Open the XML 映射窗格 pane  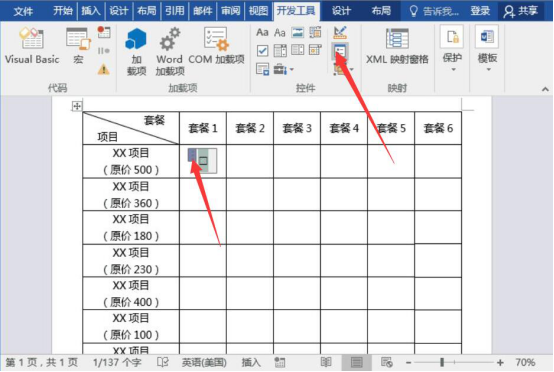pyautogui.click(x=397, y=46)
